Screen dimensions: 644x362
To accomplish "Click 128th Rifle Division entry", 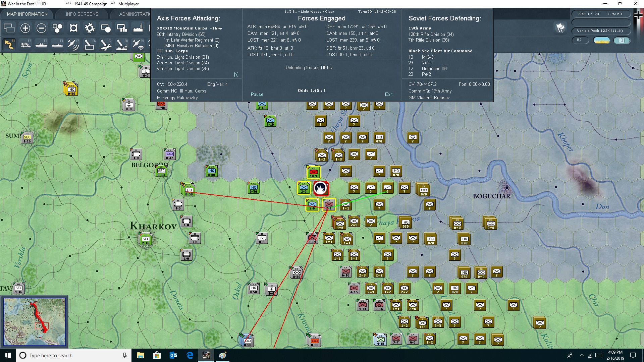I will (x=431, y=35).
